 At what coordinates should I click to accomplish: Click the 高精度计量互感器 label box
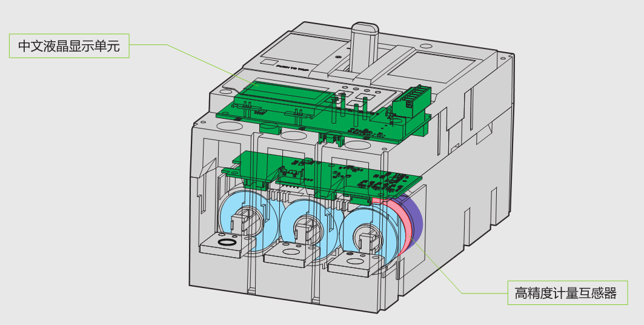565,293
